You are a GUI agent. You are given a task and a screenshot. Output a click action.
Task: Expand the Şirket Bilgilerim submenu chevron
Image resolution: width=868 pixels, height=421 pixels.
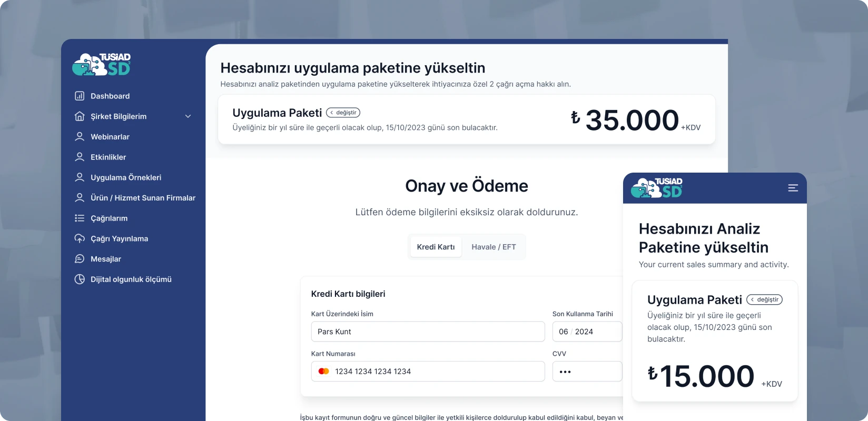click(188, 116)
